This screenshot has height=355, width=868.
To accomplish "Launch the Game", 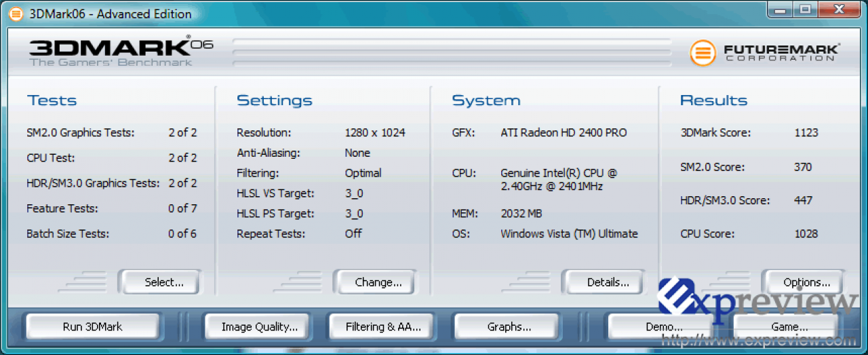I will (785, 326).
